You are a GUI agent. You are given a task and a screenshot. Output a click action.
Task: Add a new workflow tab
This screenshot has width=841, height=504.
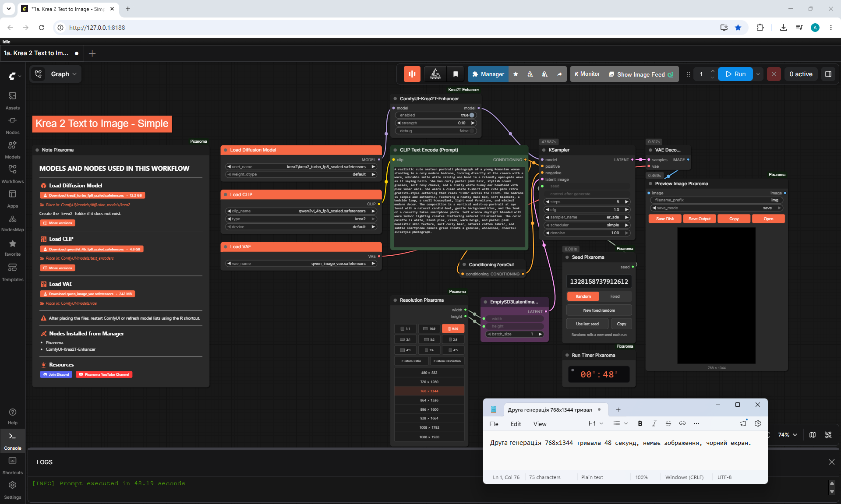[92, 53]
